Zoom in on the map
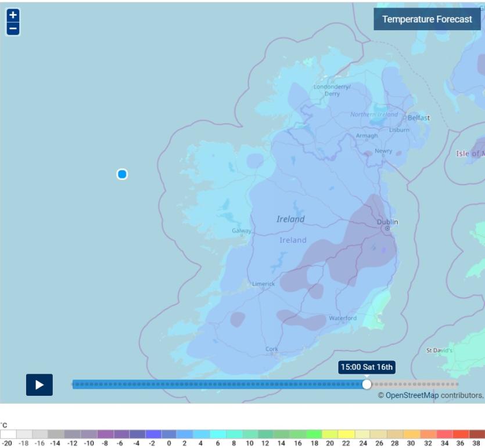Image resolution: width=485 pixels, height=448 pixels. 13,16
